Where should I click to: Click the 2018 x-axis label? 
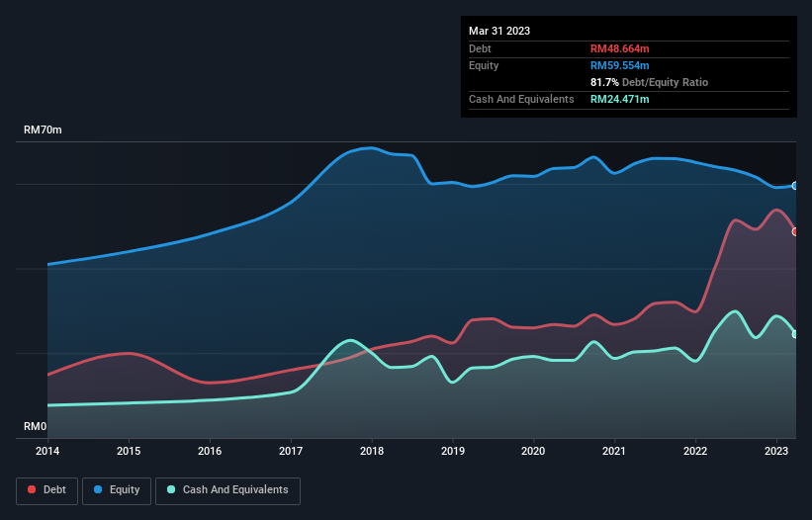pos(372,451)
